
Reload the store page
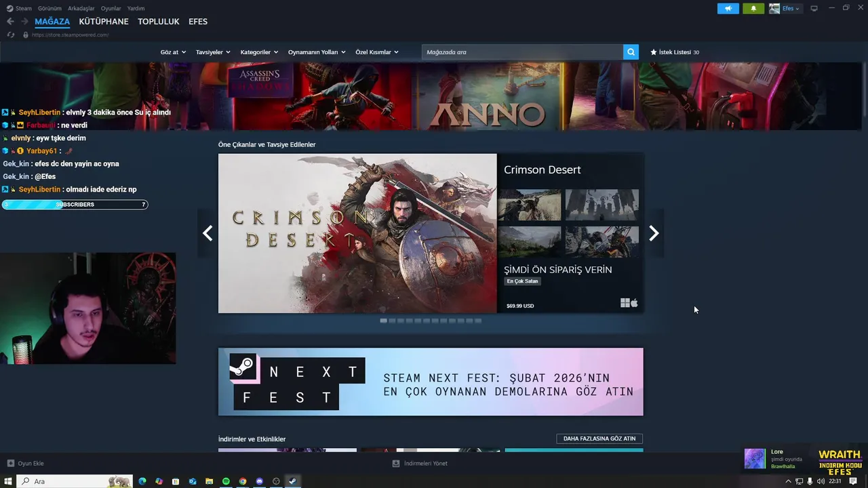(10, 35)
